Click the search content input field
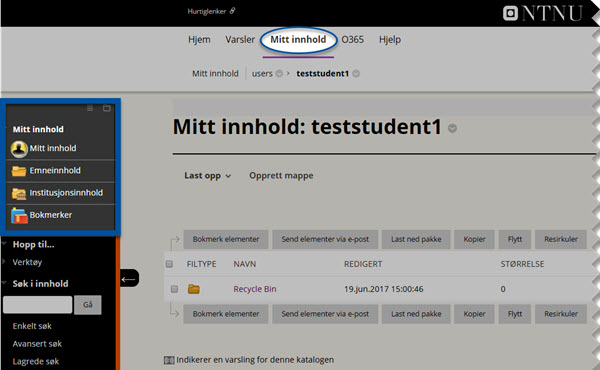Screen dimensions: 600x370 [38, 305]
